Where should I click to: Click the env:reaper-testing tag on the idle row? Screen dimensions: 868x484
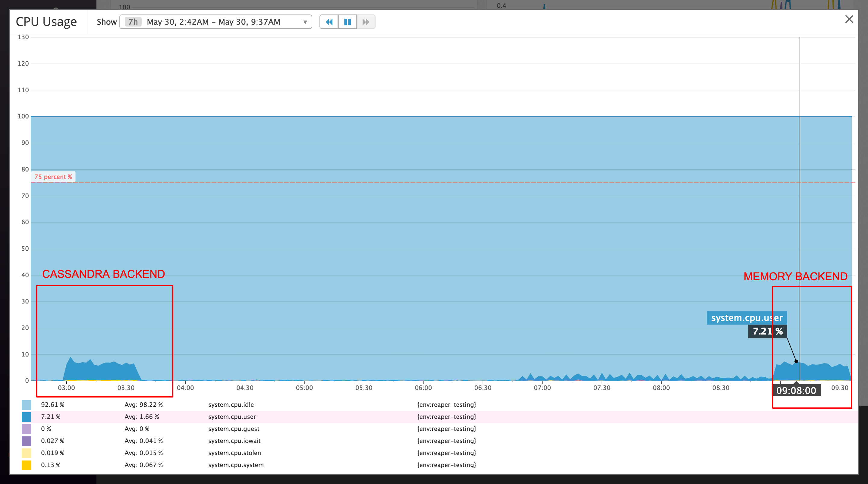(x=447, y=405)
